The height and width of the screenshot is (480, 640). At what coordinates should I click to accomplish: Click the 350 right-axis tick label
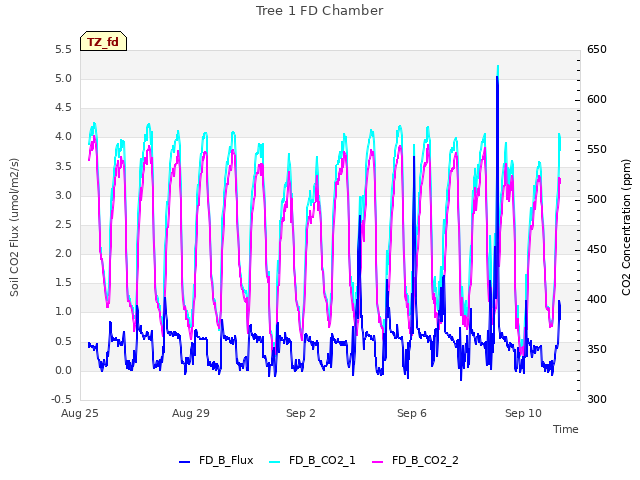(597, 350)
